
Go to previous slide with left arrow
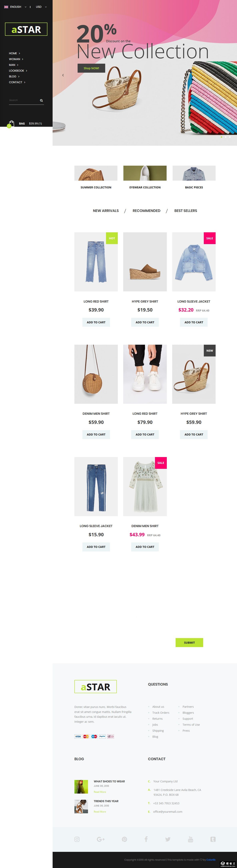click(63, 75)
